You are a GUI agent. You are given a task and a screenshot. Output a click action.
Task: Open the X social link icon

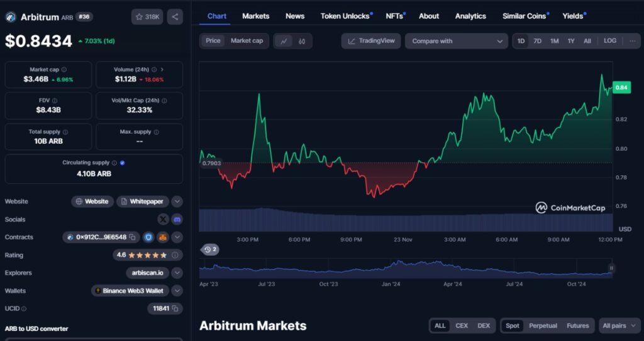(x=163, y=220)
